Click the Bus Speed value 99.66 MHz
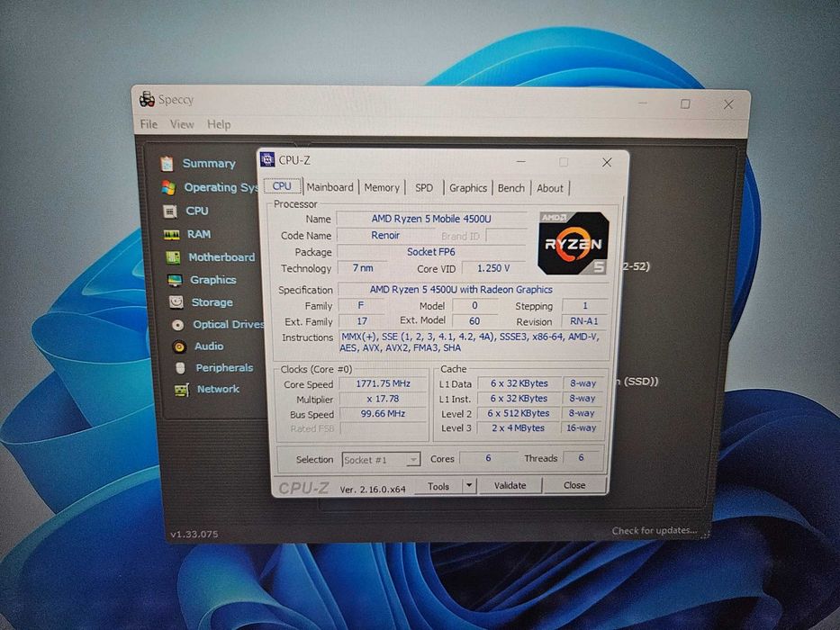840x630 pixels. coord(383,414)
